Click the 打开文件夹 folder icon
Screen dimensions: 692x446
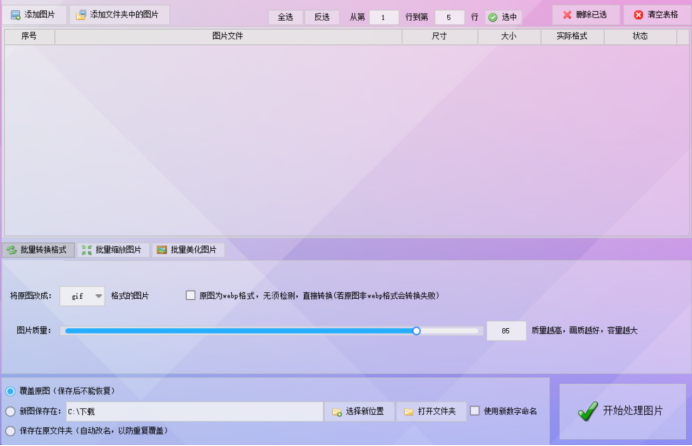click(409, 412)
